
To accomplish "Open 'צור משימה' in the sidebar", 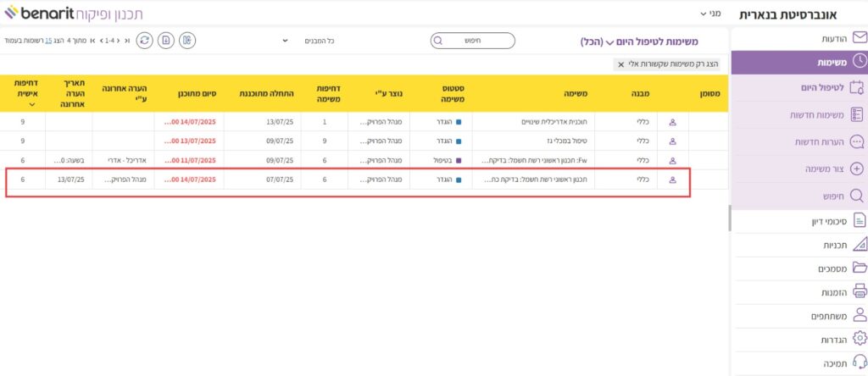I will click(x=816, y=169).
